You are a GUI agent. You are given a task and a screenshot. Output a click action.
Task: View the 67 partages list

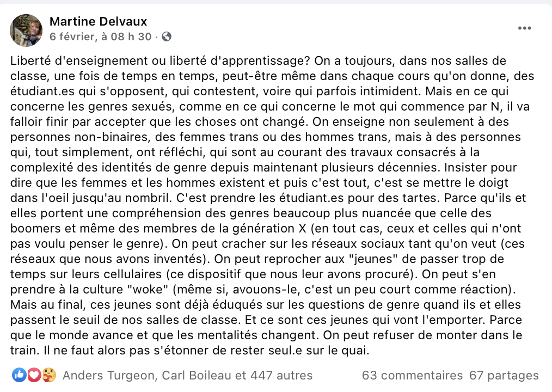coord(504,376)
